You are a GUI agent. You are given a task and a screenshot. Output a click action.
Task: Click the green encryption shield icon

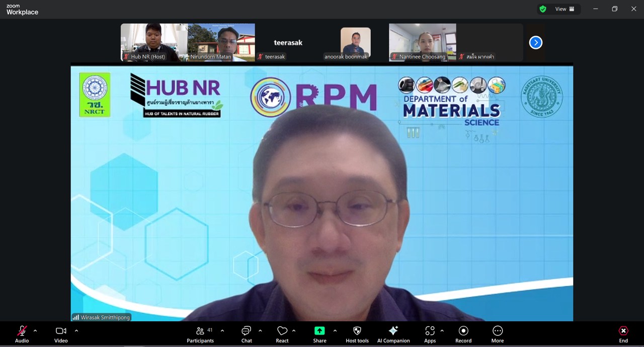pyautogui.click(x=543, y=9)
